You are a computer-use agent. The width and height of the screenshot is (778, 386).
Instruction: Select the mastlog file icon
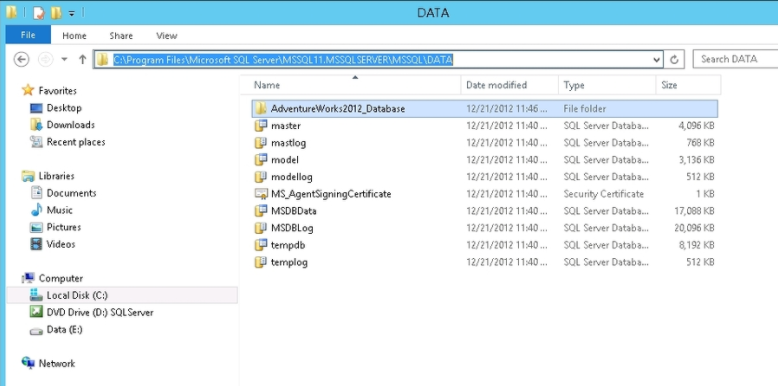coord(261,142)
